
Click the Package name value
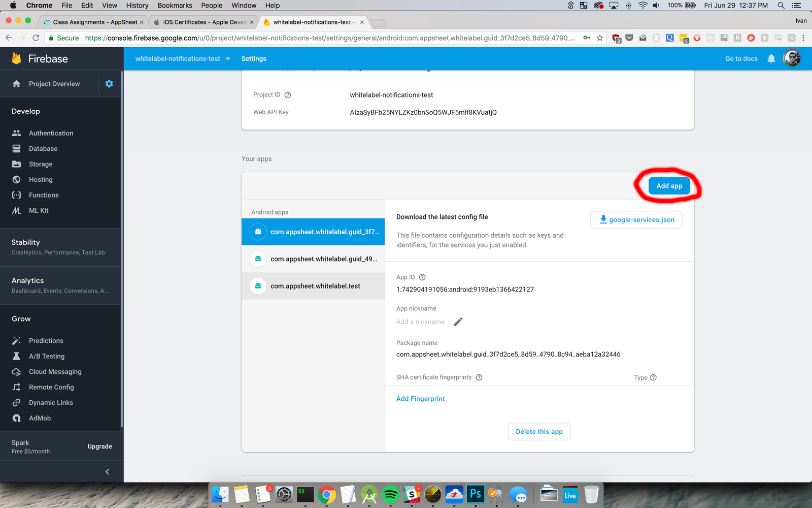tap(508, 355)
